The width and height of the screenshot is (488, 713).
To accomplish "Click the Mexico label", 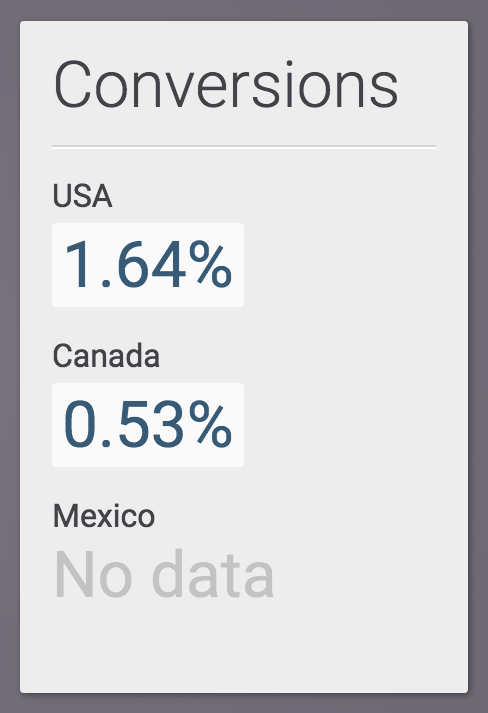I will [104, 516].
